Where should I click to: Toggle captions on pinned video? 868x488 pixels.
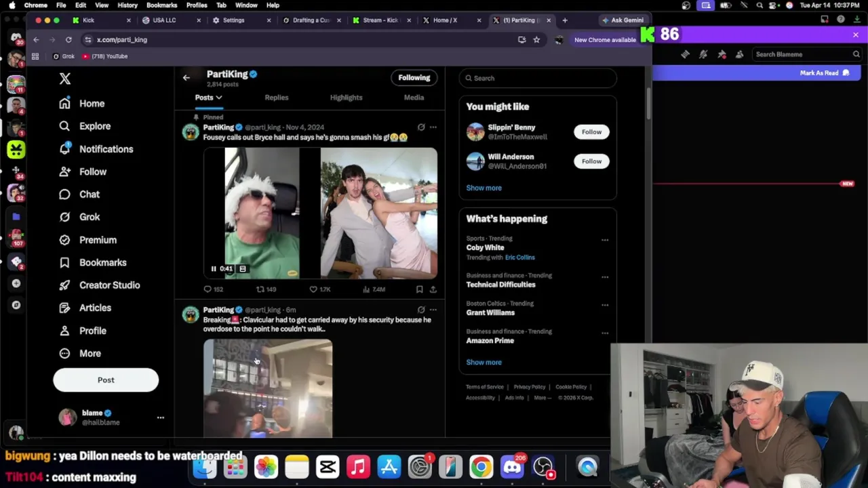[243, 269]
